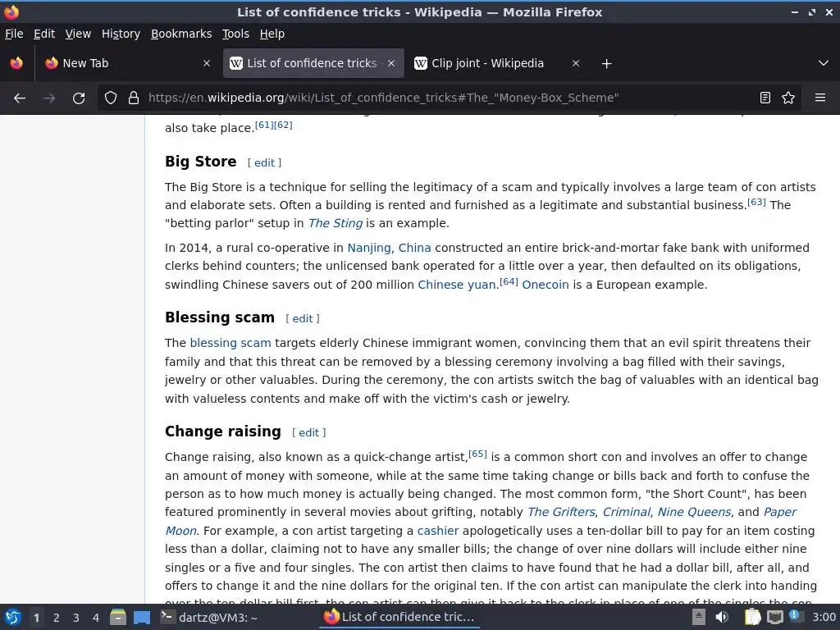
Task: Switch to workspace 1 in taskbar pager
Action: (36, 618)
